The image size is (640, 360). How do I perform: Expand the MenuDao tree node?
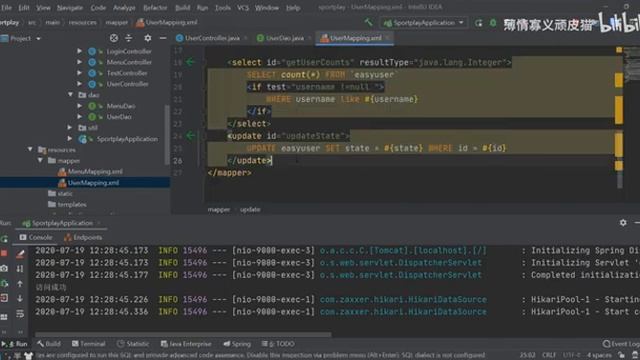coord(80,106)
